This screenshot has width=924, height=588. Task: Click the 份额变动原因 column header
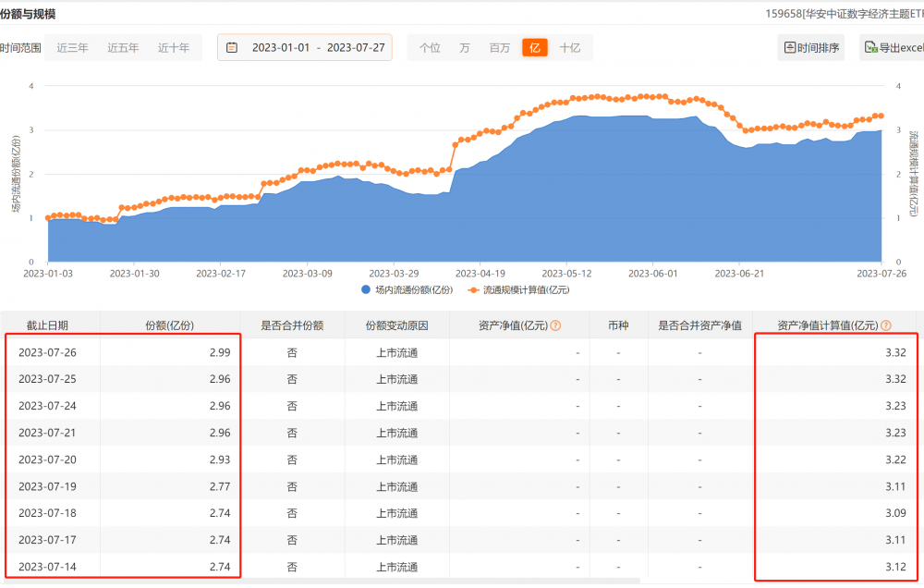[x=397, y=325]
